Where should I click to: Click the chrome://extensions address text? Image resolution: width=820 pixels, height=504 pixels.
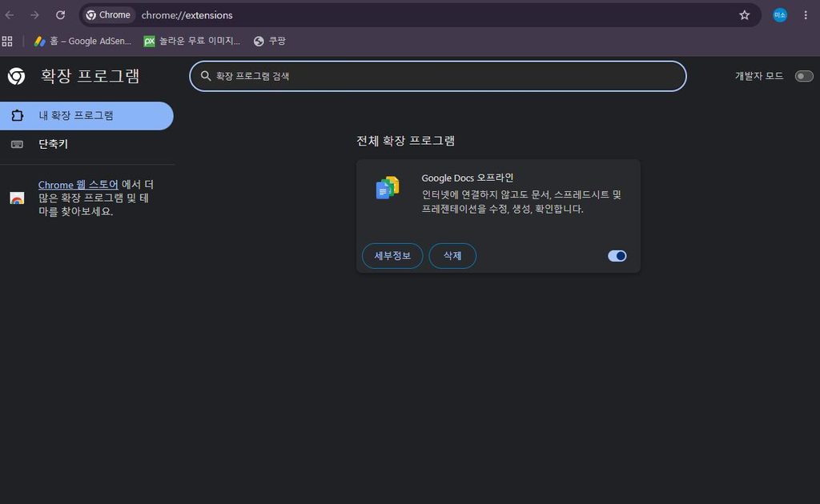pyautogui.click(x=187, y=15)
